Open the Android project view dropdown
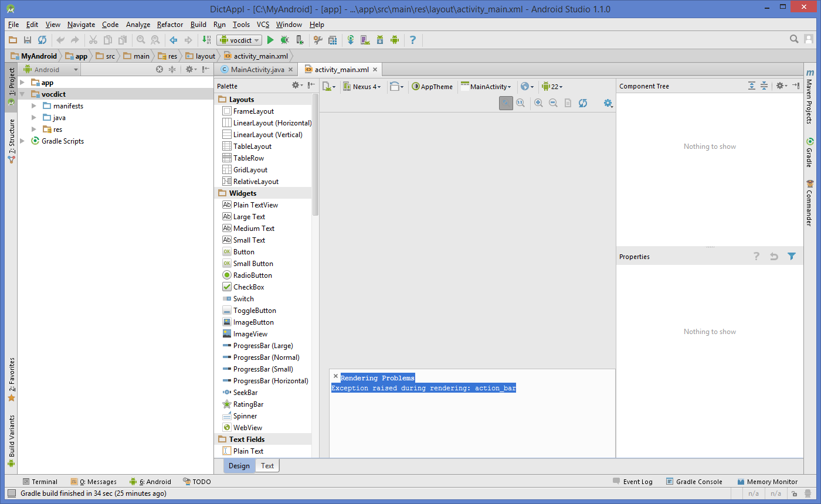The height and width of the screenshot is (504, 821). click(50, 69)
